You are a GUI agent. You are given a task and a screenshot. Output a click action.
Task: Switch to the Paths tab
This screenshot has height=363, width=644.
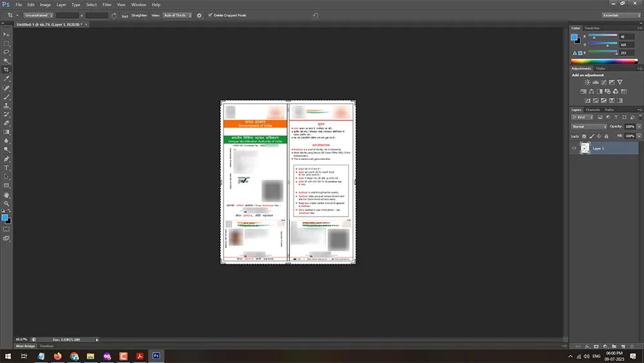[x=609, y=110]
